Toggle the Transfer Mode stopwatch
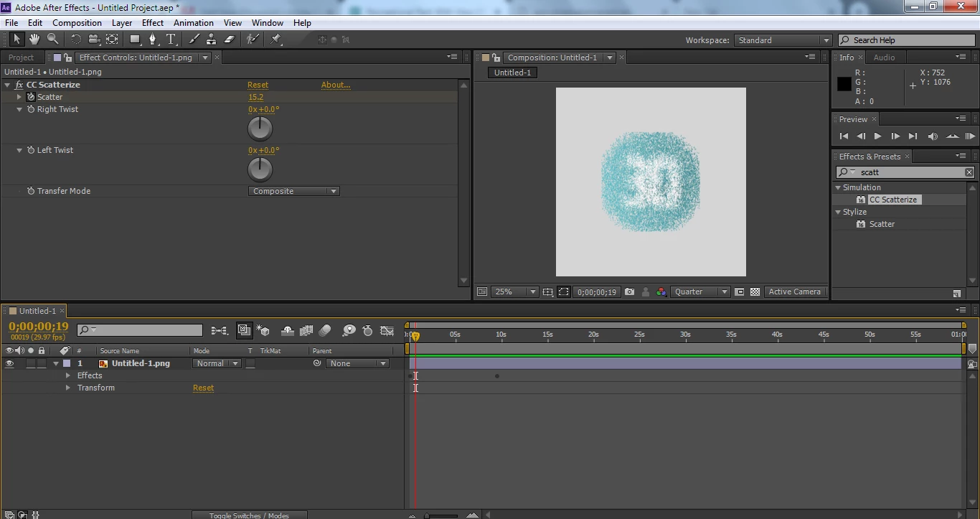 click(31, 191)
